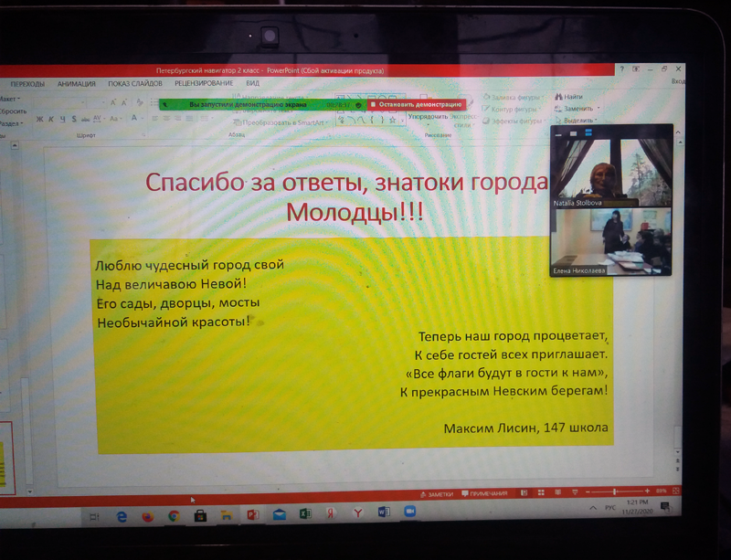Click Natalia Stolbova video tile
This screenshot has width=731, height=560.
(611, 173)
